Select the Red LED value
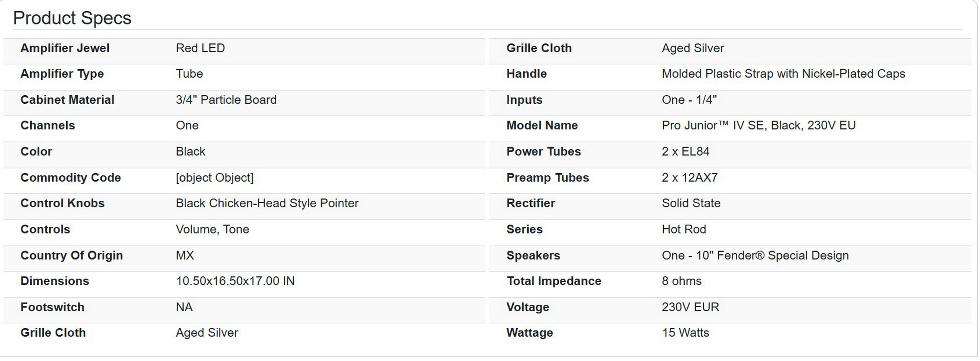This screenshot has width=980, height=361. [200, 48]
